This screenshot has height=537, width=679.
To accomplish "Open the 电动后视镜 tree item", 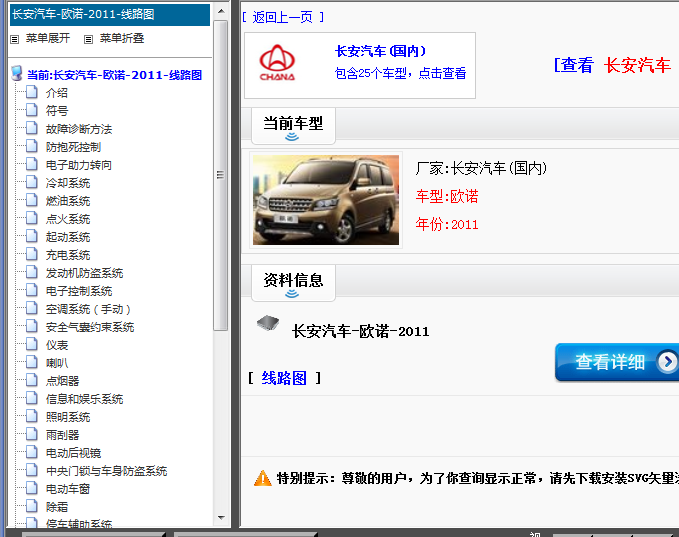I will coord(74,453).
